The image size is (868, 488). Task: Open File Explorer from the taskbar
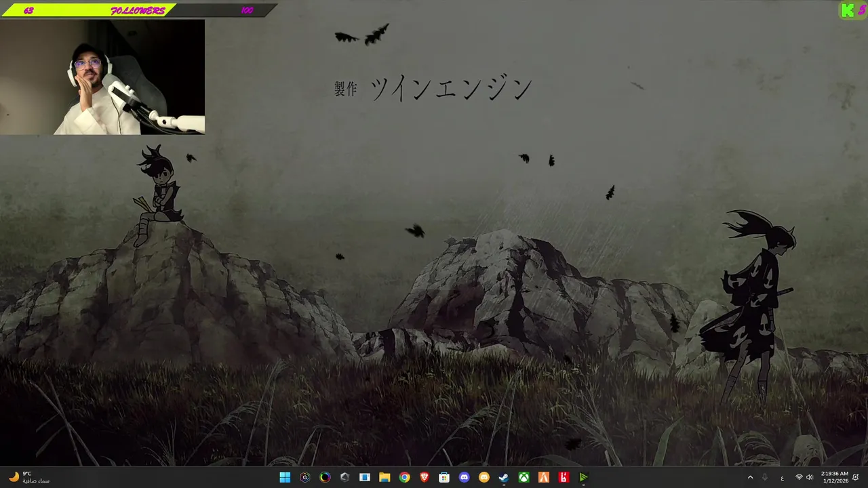click(384, 477)
